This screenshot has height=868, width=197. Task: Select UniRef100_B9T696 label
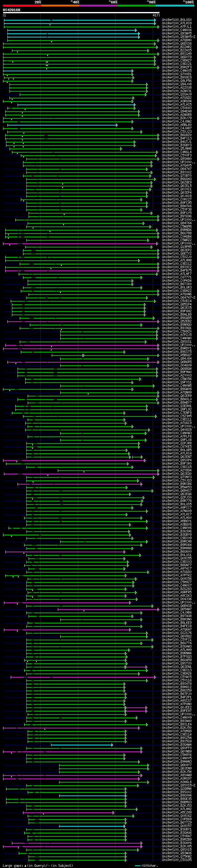(x=177, y=217)
